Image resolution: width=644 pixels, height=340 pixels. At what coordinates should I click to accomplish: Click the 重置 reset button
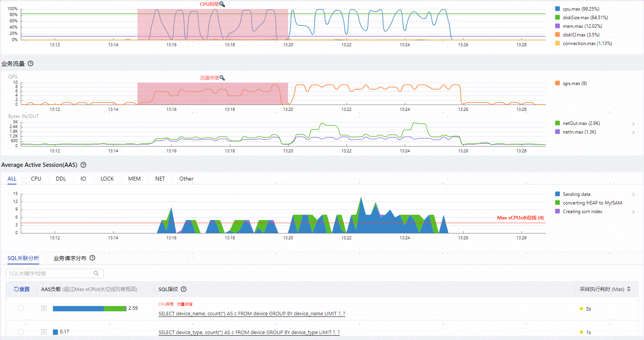pyautogui.click(x=22, y=289)
